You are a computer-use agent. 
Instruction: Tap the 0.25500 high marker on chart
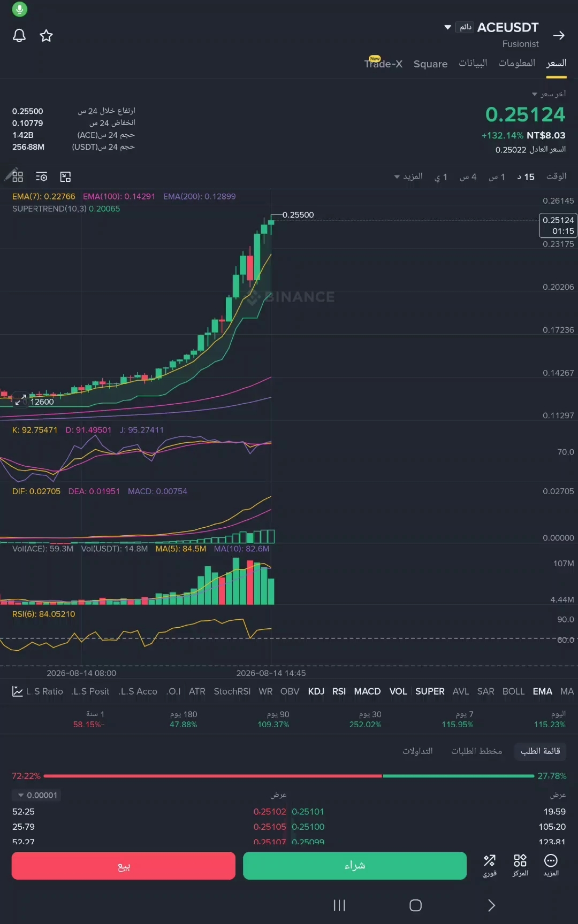tap(298, 214)
